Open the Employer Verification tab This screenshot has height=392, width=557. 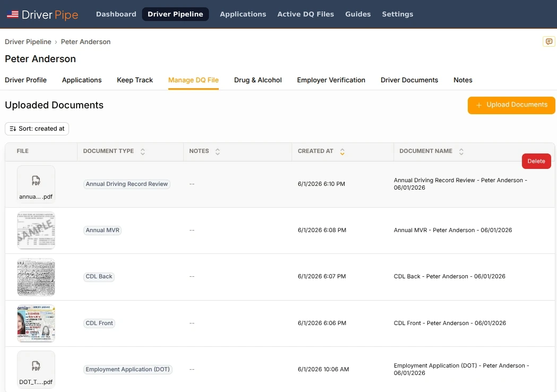point(331,80)
